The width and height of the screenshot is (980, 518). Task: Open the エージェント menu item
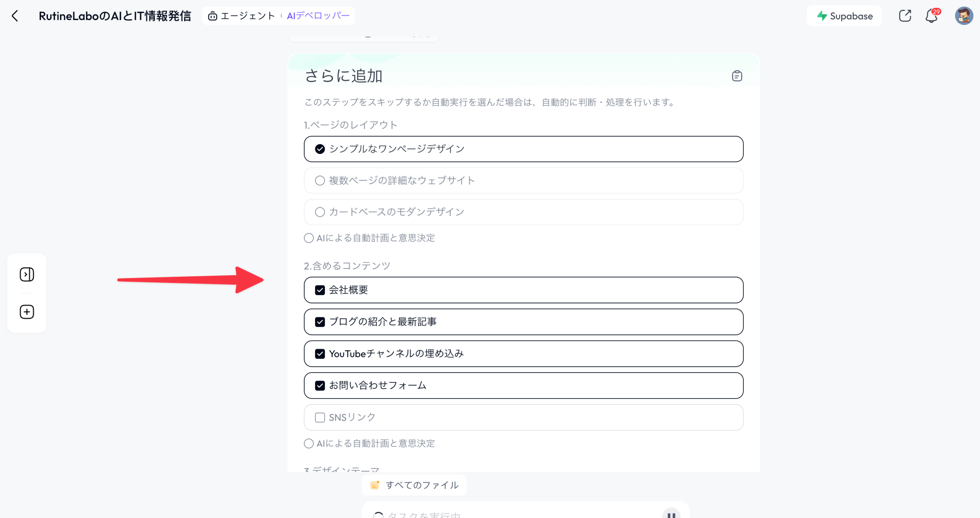[247, 16]
